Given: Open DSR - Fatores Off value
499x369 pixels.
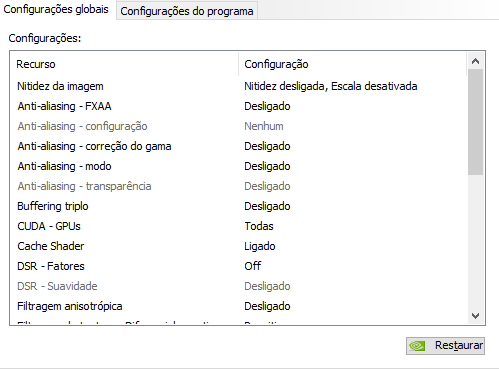Looking at the screenshot, I should click(253, 266).
